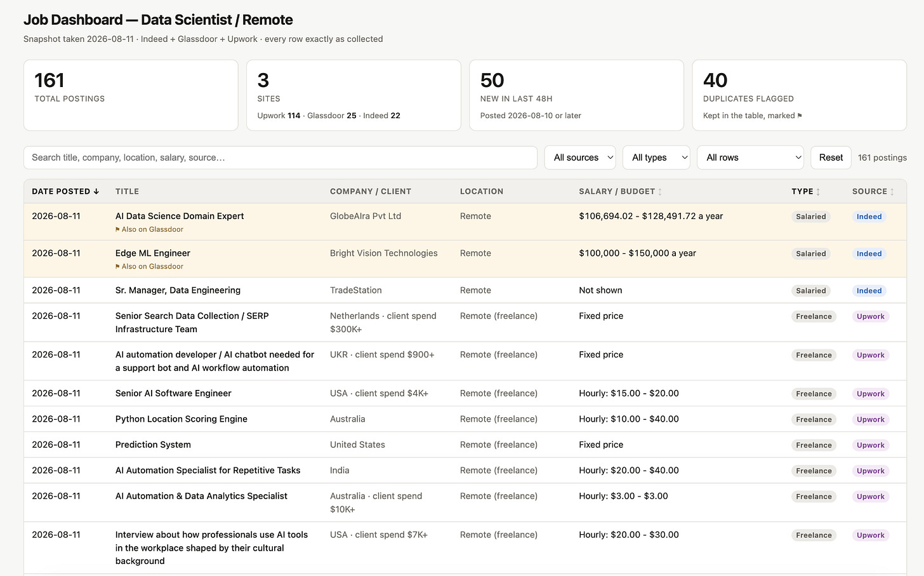Viewport: 924px width, 576px height.
Task: Select the Total Postings summary card
Action: point(131,95)
